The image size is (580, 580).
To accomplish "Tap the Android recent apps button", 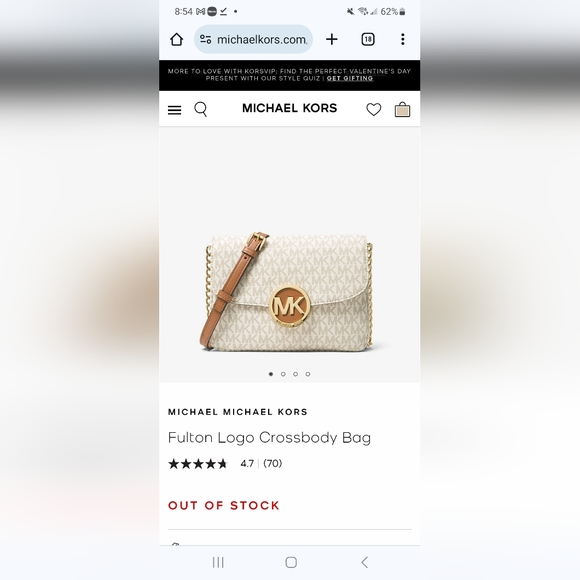I will (218, 562).
